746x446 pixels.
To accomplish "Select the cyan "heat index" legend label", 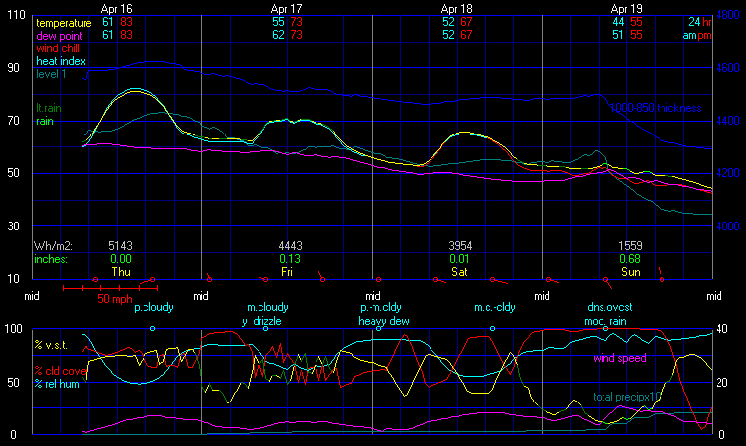I will pos(61,61).
